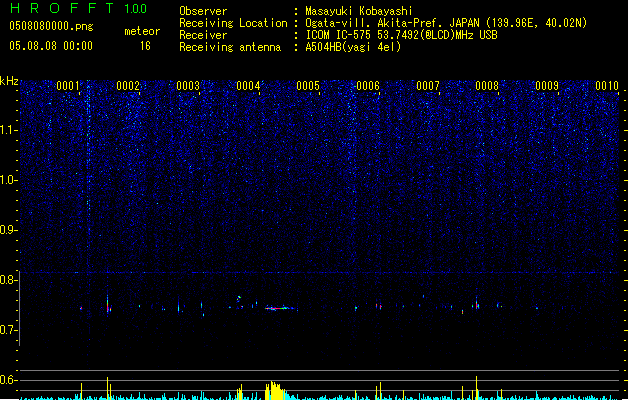This screenshot has width=629, height=400.
Task: Click the Receiving Location value text
Action: click(446, 23)
